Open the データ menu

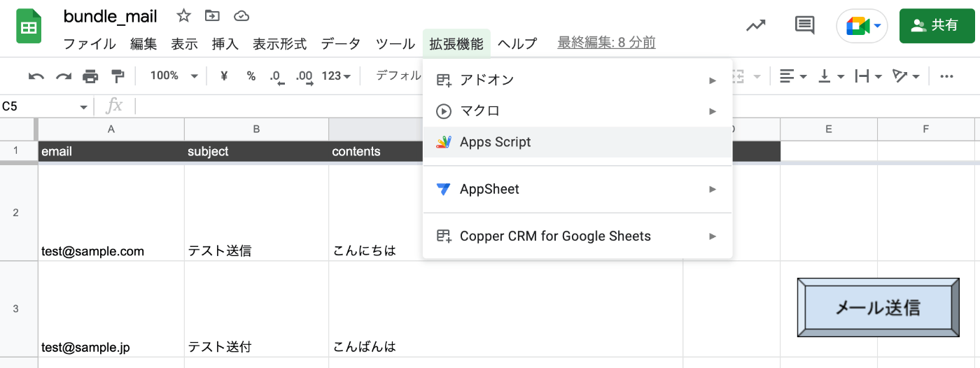click(x=341, y=44)
